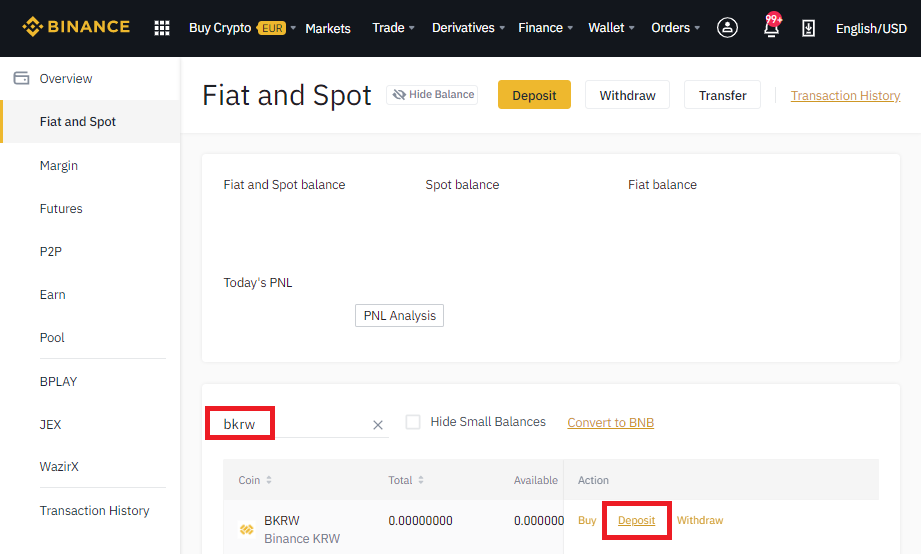This screenshot has height=554, width=921.
Task: Select Fiat and Spot in sidebar
Action: [x=90, y=122]
